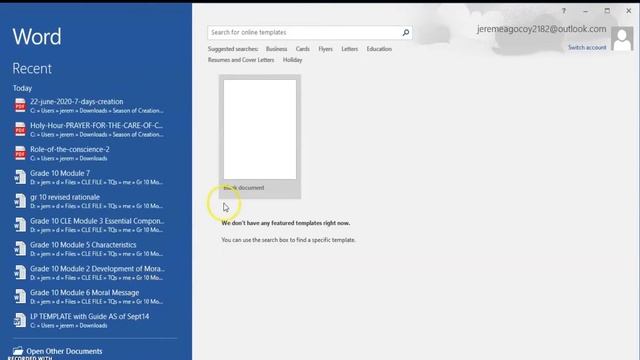This screenshot has height=360, width=640.
Task: Click the account profile picture
Action: [622, 39]
